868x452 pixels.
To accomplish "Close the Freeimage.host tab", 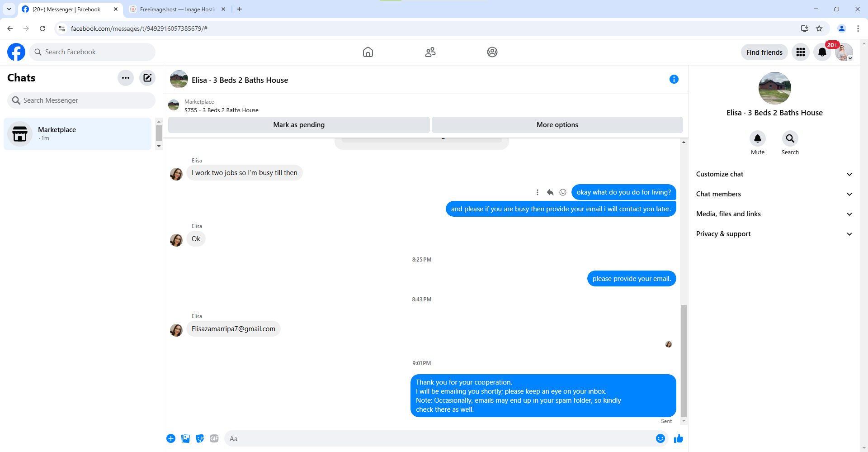I will click(223, 9).
